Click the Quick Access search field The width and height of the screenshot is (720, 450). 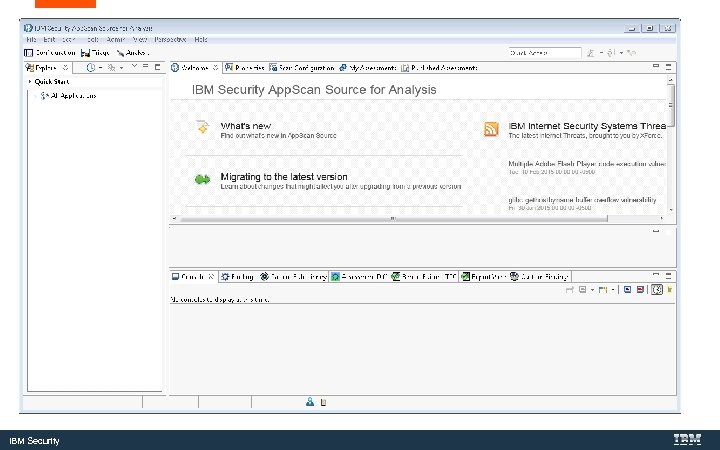[545, 53]
